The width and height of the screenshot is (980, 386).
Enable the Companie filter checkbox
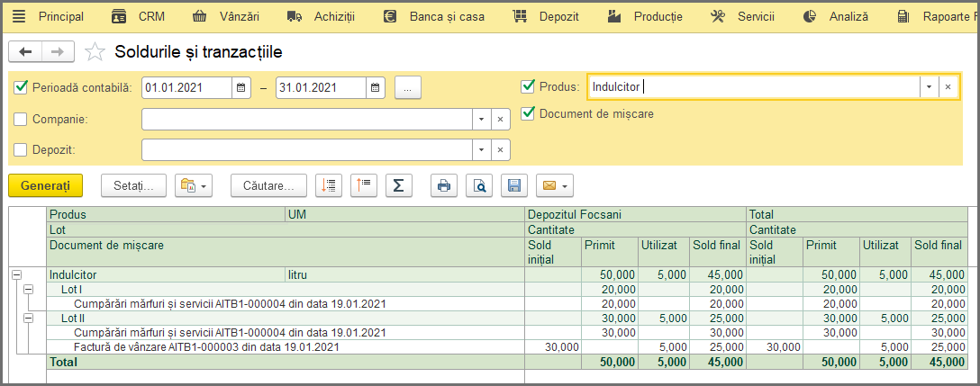click(x=21, y=119)
